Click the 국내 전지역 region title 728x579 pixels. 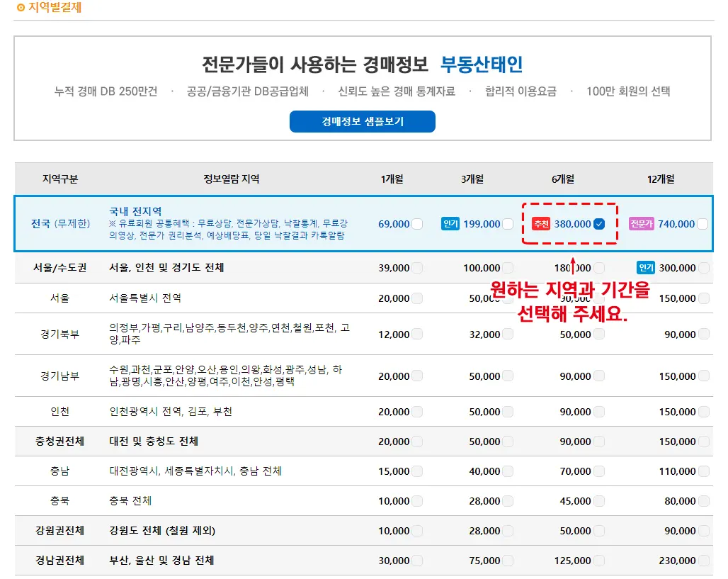[x=135, y=211]
